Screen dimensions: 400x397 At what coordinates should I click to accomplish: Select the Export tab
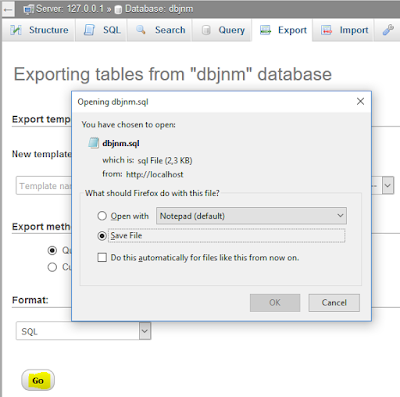[x=282, y=30]
